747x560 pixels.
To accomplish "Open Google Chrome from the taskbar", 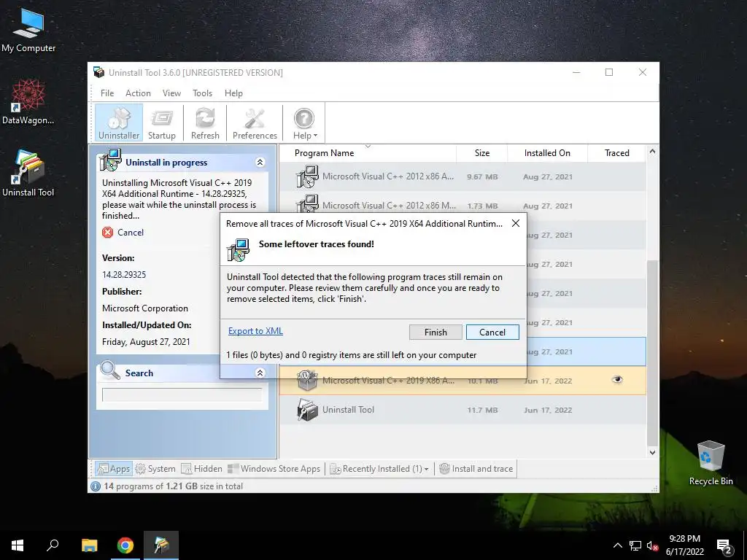I will click(x=125, y=545).
